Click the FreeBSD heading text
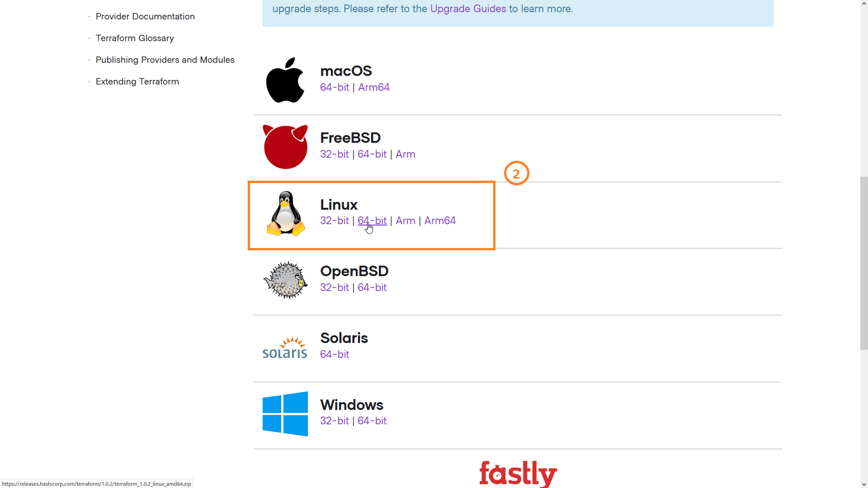868x488 pixels. (x=350, y=137)
